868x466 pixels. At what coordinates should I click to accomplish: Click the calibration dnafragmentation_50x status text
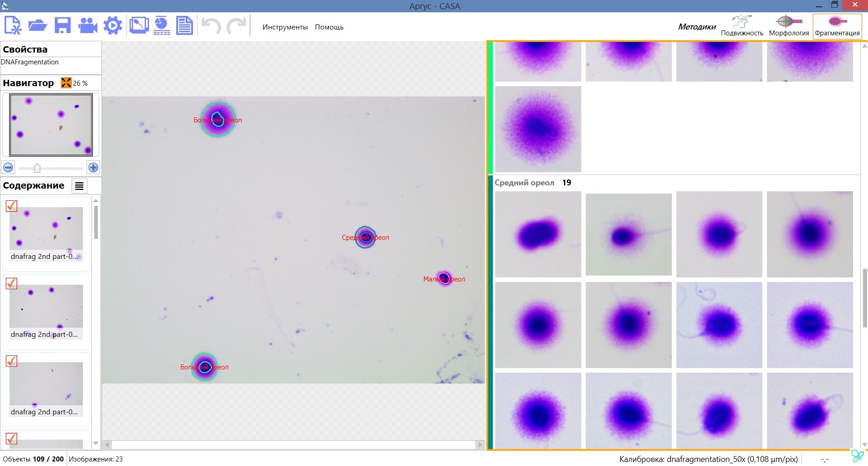tap(709, 459)
